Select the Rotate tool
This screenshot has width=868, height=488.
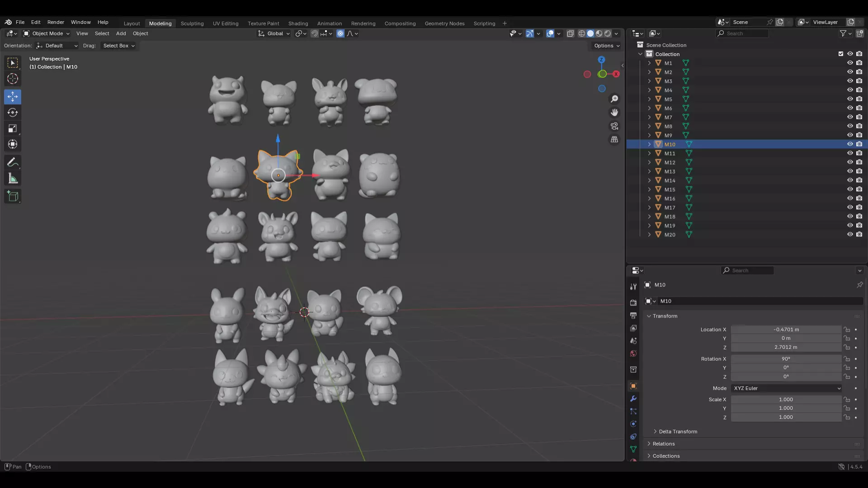coord(13,113)
